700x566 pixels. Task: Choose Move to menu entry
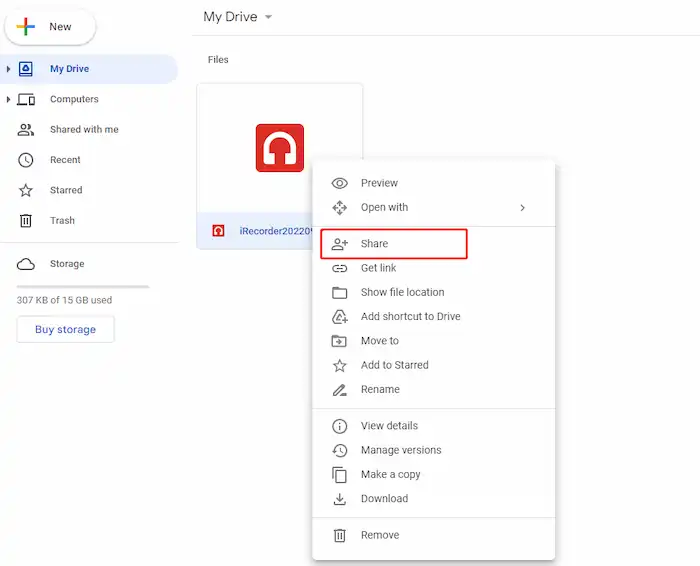(x=379, y=341)
